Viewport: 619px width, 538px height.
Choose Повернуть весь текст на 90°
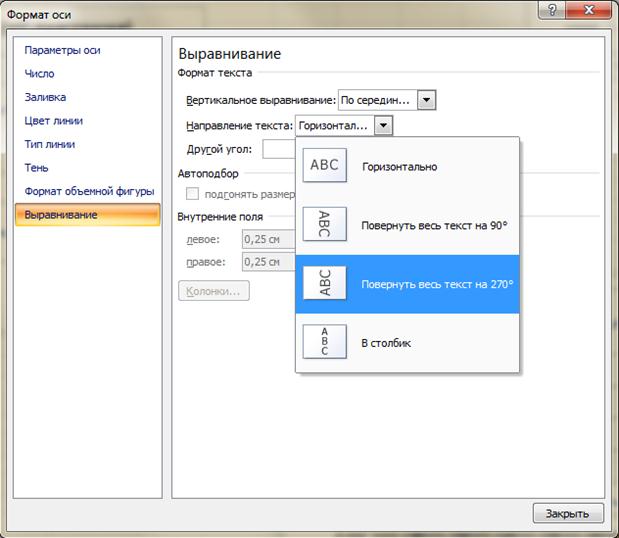click(x=407, y=225)
